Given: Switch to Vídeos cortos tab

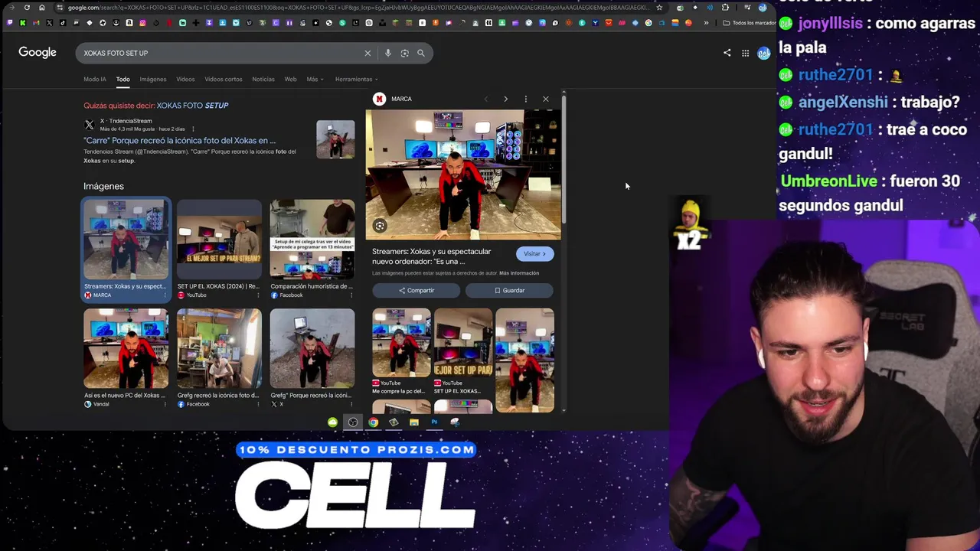Looking at the screenshot, I should click(x=223, y=79).
